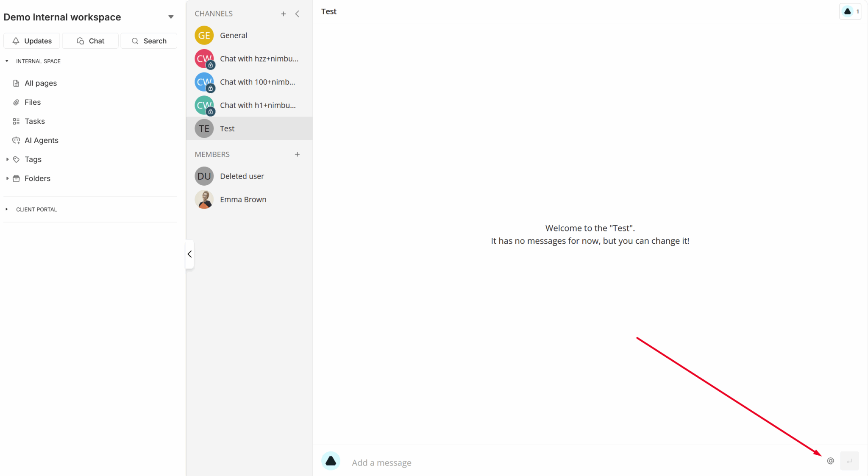The image size is (868, 476).
Task: Open Files via the paperclip icon
Action: pyautogui.click(x=16, y=102)
